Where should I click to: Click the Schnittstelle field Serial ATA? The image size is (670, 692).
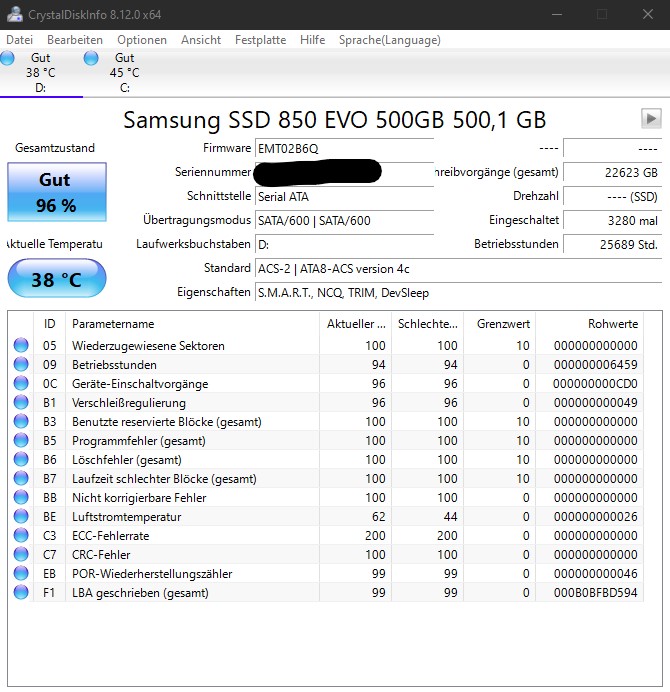344,196
